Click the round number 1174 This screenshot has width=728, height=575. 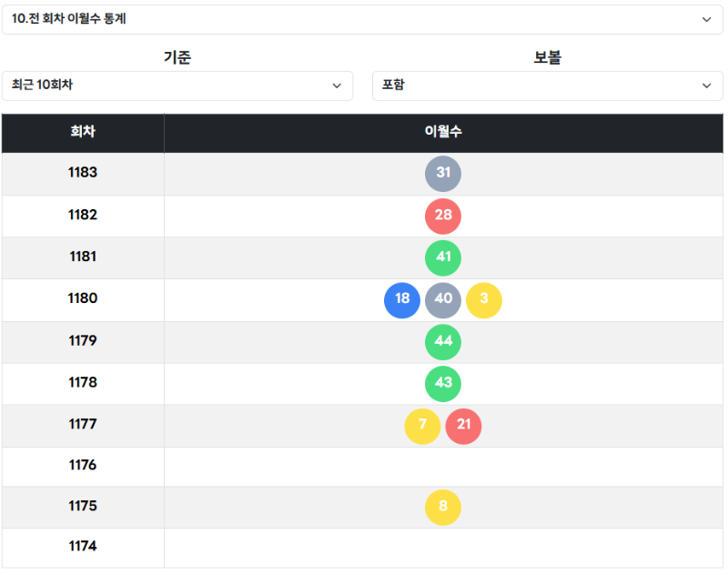click(83, 547)
